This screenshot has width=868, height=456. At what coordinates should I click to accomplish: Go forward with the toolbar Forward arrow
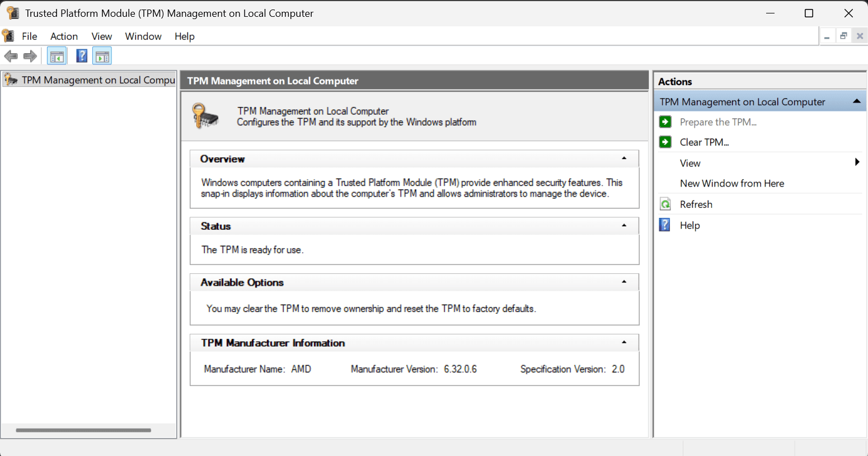pos(30,56)
